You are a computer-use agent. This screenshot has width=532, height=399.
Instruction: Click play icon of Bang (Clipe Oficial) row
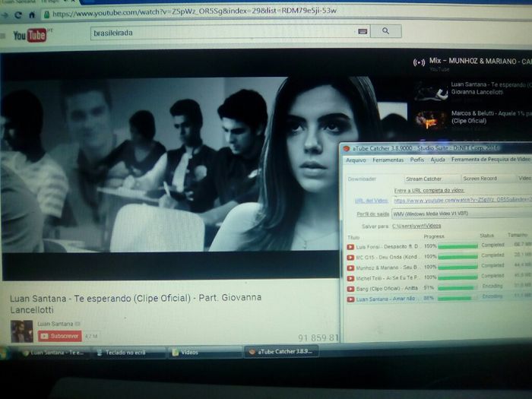tap(350, 290)
